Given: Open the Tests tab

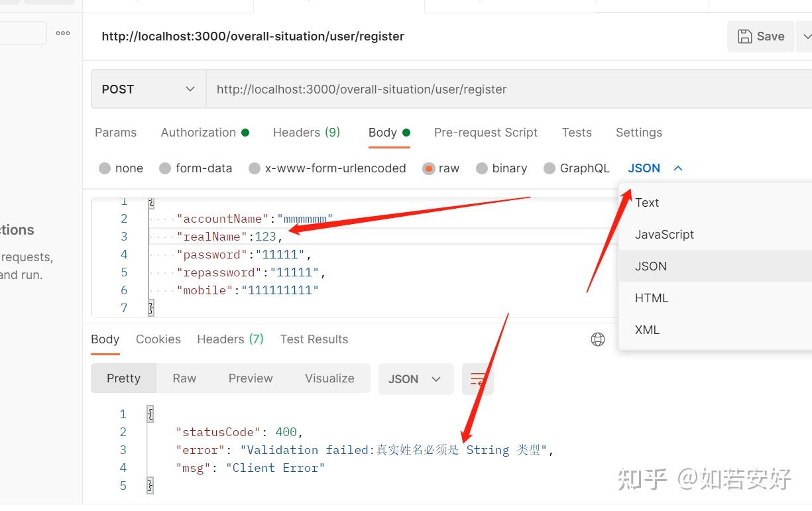Looking at the screenshot, I should [x=576, y=132].
